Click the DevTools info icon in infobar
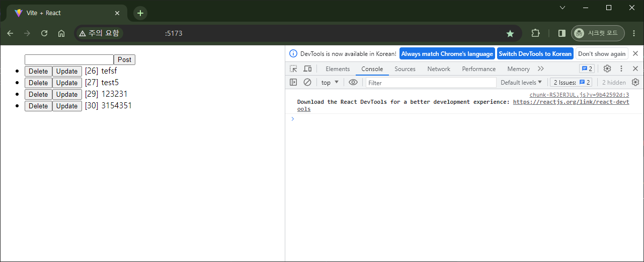644x262 pixels. tap(293, 54)
